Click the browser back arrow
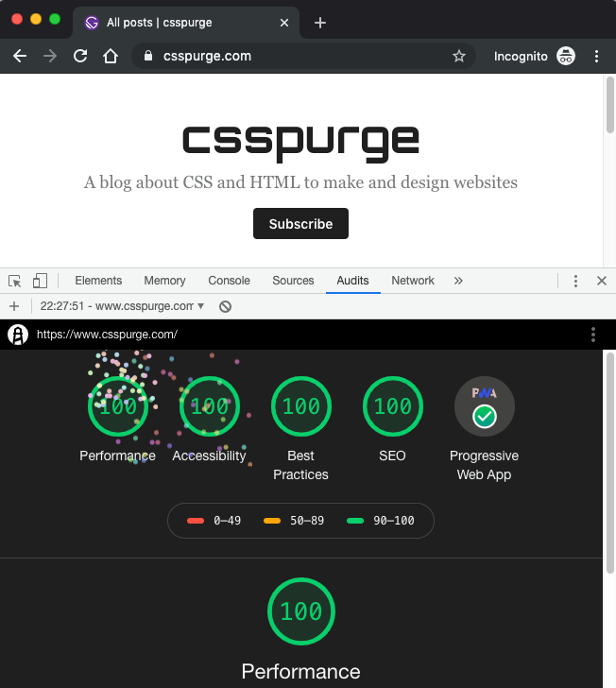This screenshot has width=616, height=688. tap(20, 57)
